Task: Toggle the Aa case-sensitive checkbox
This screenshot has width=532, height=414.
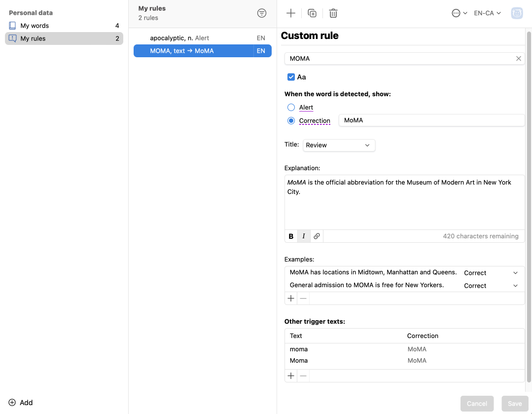Action: 291,77
